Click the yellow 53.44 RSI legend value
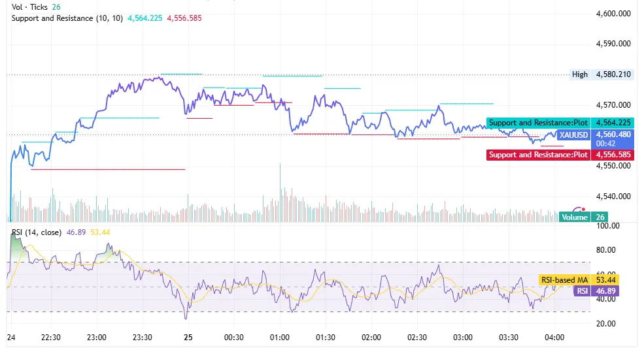The height and width of the screenshot is (348, 644). click(x=100, y=232)
